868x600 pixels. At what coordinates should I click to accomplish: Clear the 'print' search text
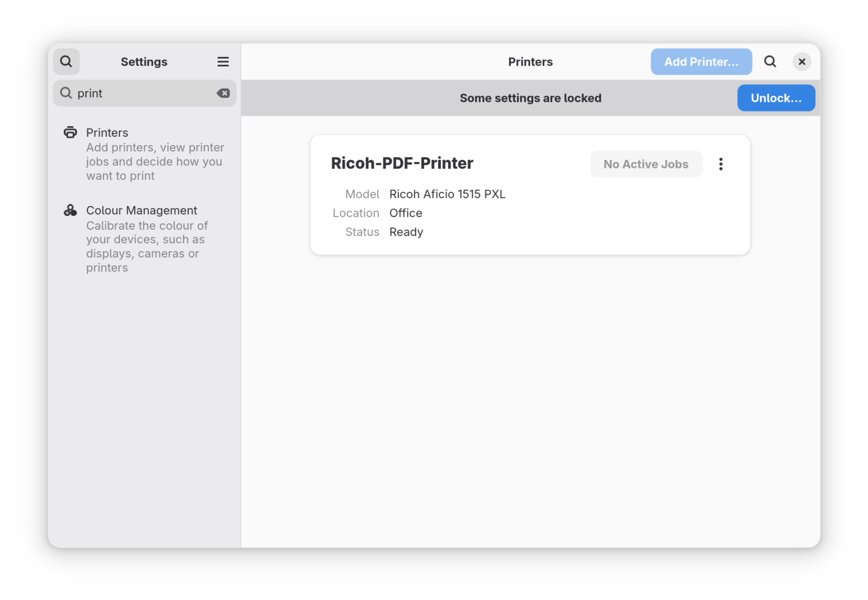(223, 93)
